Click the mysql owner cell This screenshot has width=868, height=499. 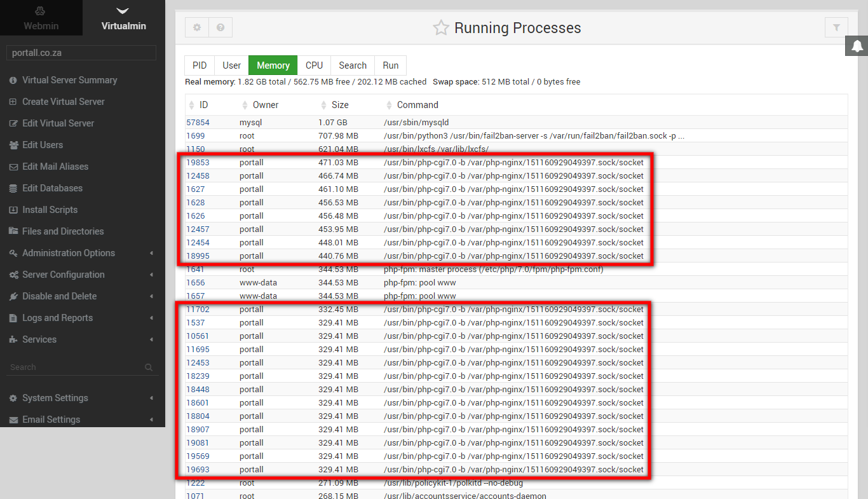[x=250, y=122]
